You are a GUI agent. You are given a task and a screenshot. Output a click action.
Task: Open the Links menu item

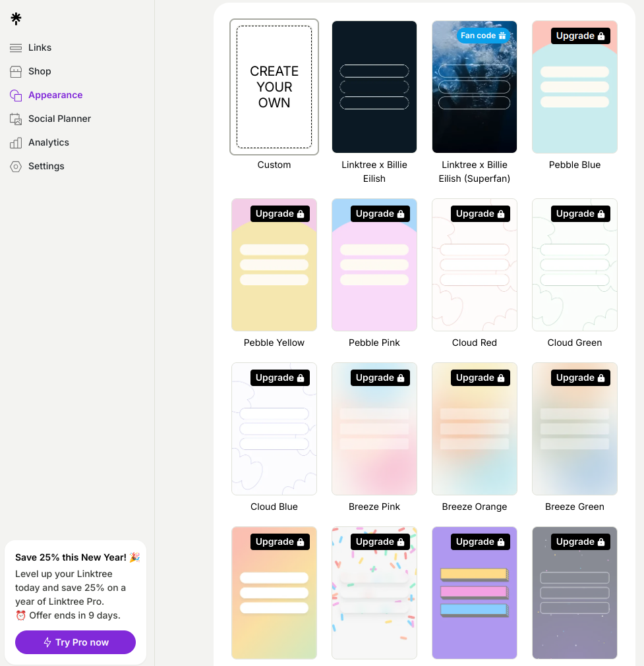click(40, 47)
